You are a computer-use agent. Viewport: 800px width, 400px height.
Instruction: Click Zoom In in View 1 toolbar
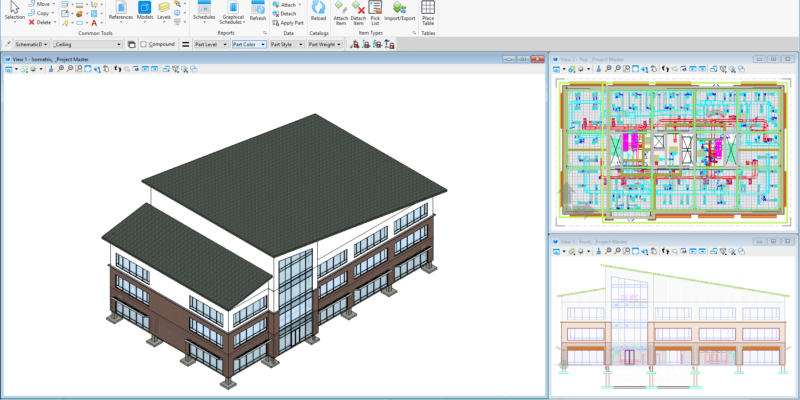(60, 69)
